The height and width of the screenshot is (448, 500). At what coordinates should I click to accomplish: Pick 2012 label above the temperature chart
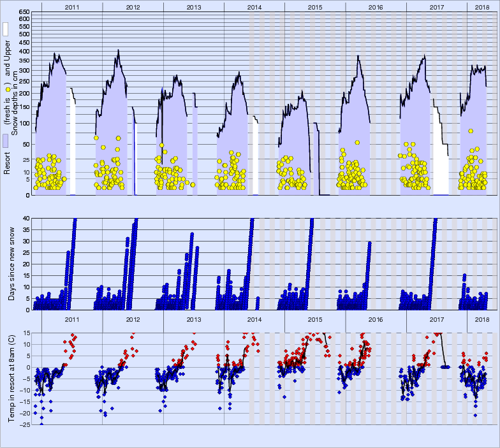[133, 319]
